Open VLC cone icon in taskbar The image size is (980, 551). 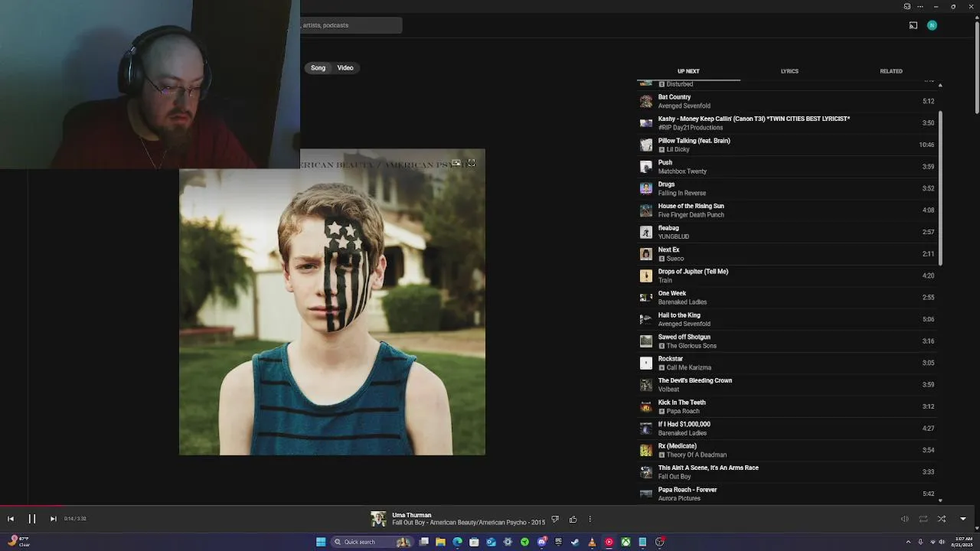(x=592, y=542)
